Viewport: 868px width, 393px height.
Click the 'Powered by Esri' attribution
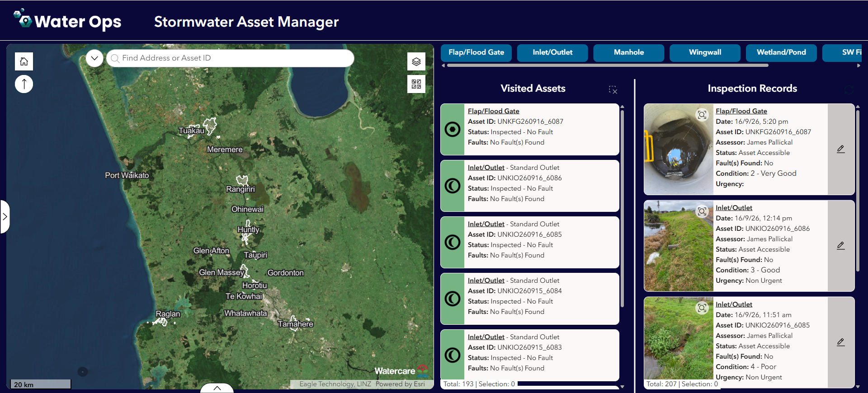click(400, 384)
